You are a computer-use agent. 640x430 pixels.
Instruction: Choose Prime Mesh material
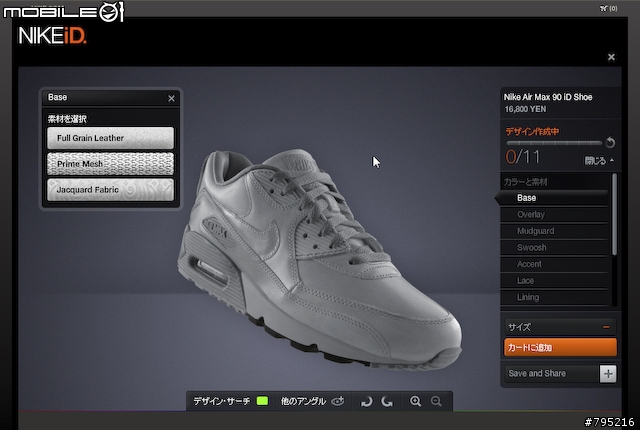110,164
